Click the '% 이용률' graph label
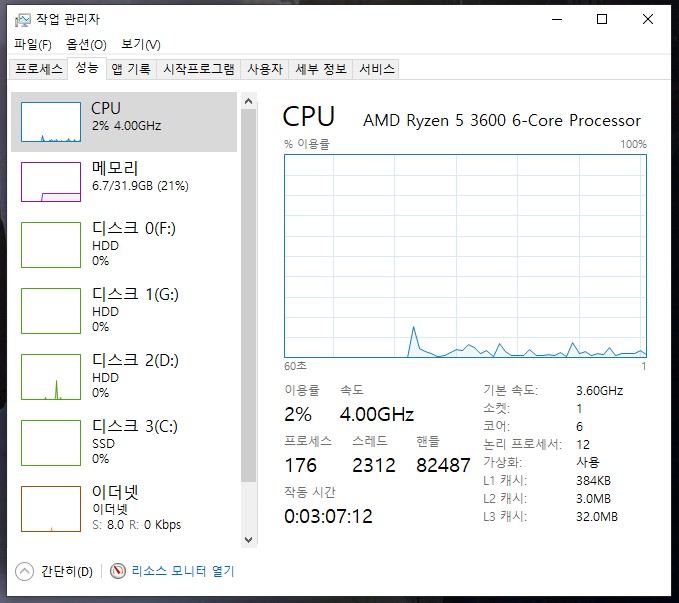This screenshot has width=679, height=603. click(307, 144)
